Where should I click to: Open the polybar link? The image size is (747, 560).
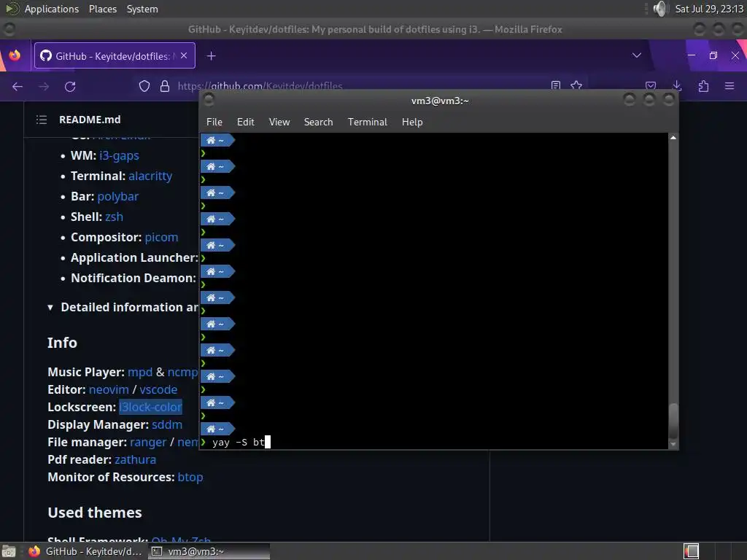coord(117,197)
